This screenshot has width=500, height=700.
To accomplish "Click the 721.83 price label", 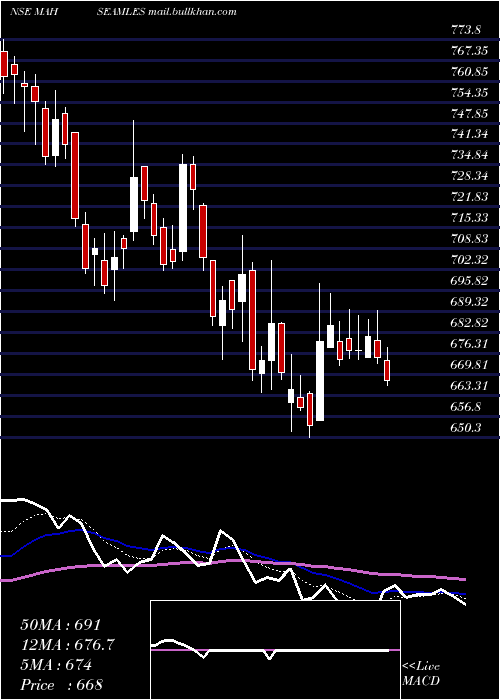I will [x=469, y=197].
